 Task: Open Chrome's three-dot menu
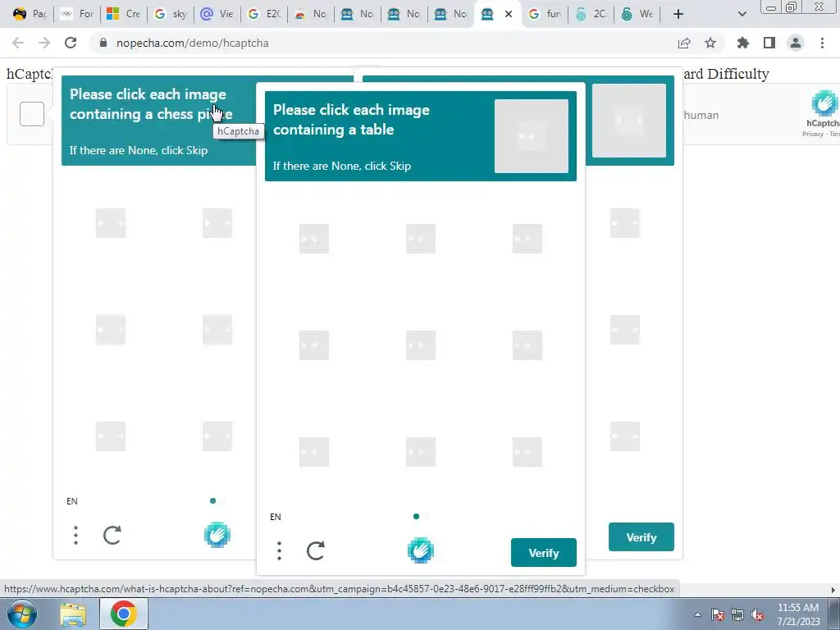pos(822,43)
